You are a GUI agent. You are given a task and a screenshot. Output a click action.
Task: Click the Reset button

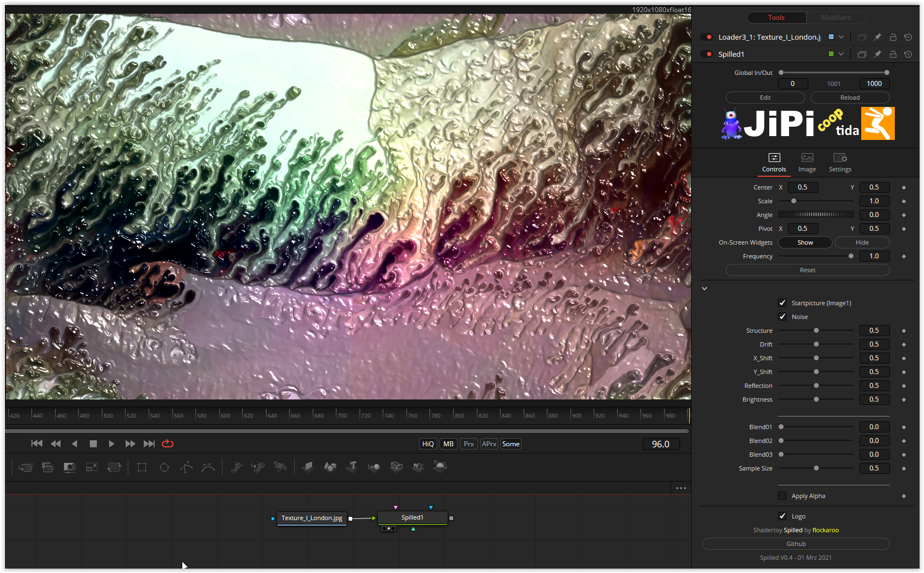point(808,270)
